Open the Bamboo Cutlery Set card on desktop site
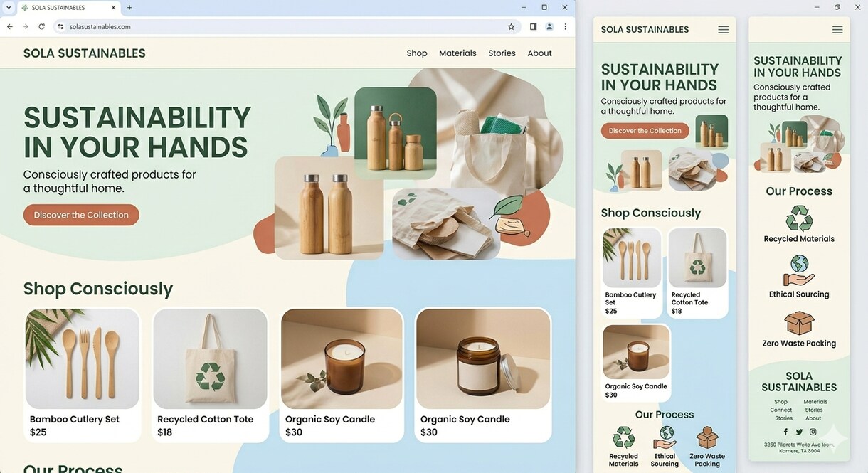This screenshot has width=868, height=473. pyautogui.click(x=82, y=375)
